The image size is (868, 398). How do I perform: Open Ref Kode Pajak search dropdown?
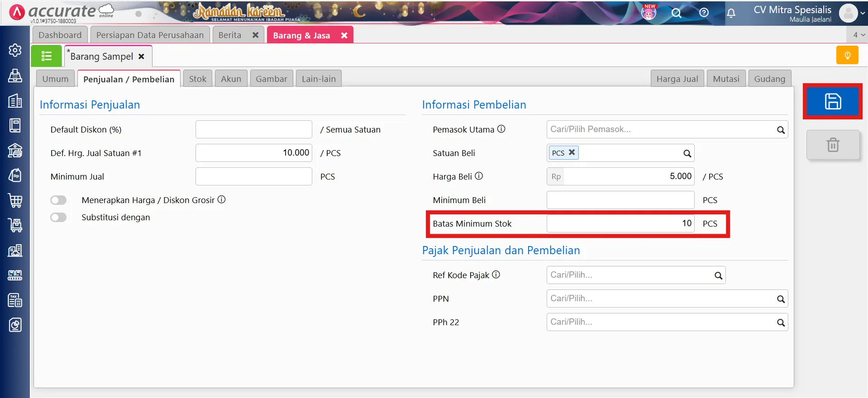coord(718,275)
